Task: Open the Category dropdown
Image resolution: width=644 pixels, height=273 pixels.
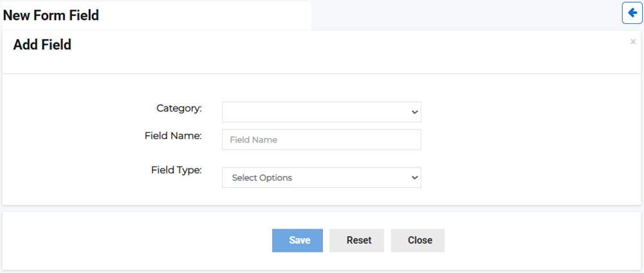Action: click(x=322, y=112)
